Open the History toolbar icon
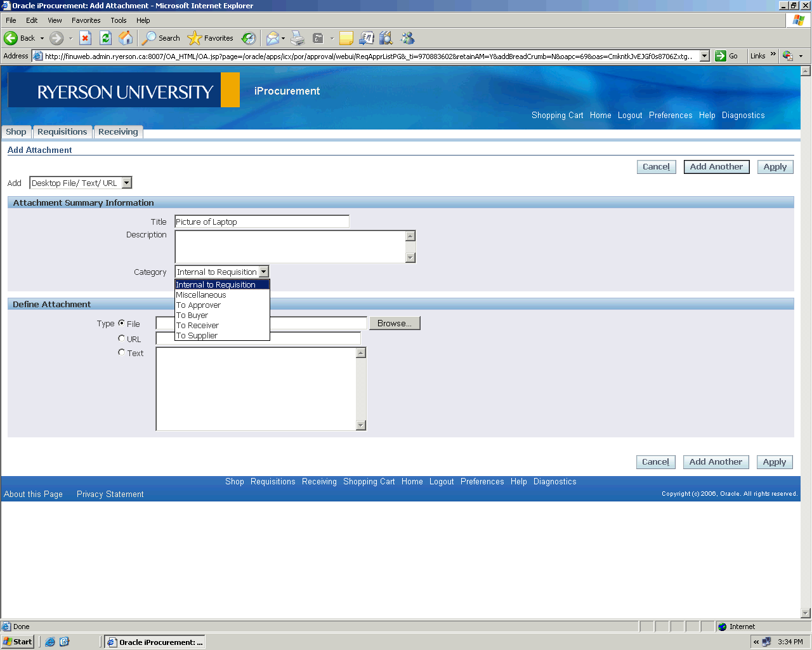812x650 pixels. pos(249,38)
